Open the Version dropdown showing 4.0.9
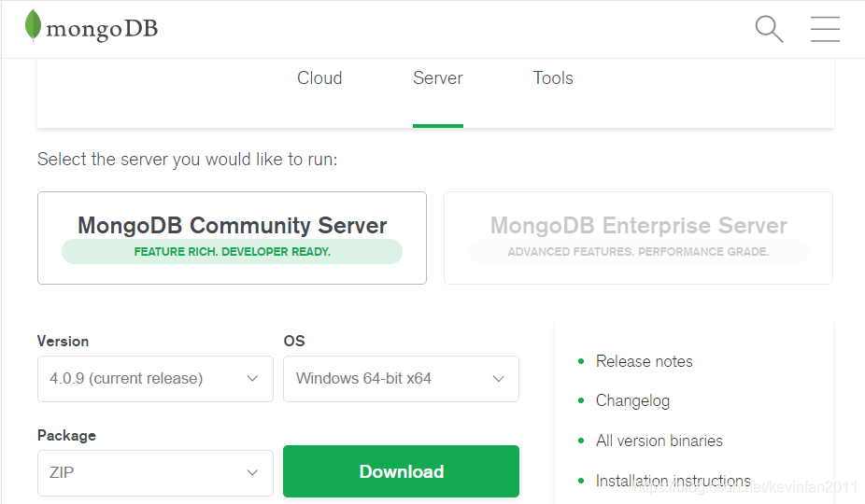The image size is (865, 504). [155, 379]
